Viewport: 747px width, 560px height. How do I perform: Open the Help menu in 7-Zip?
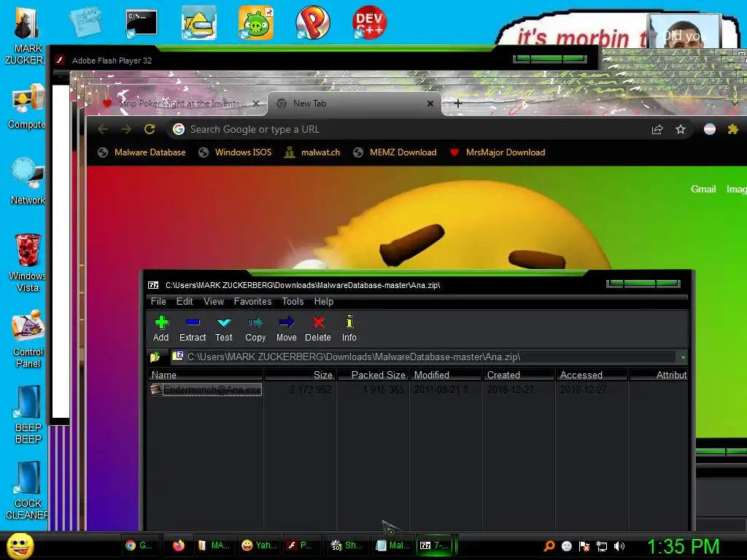click(323, 301)
